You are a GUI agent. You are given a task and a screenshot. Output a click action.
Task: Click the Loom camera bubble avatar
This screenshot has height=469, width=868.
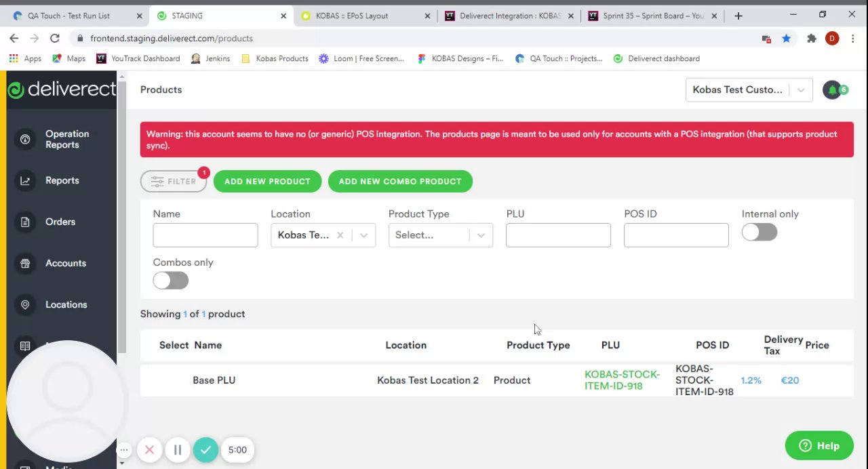(x=66, y=401)
